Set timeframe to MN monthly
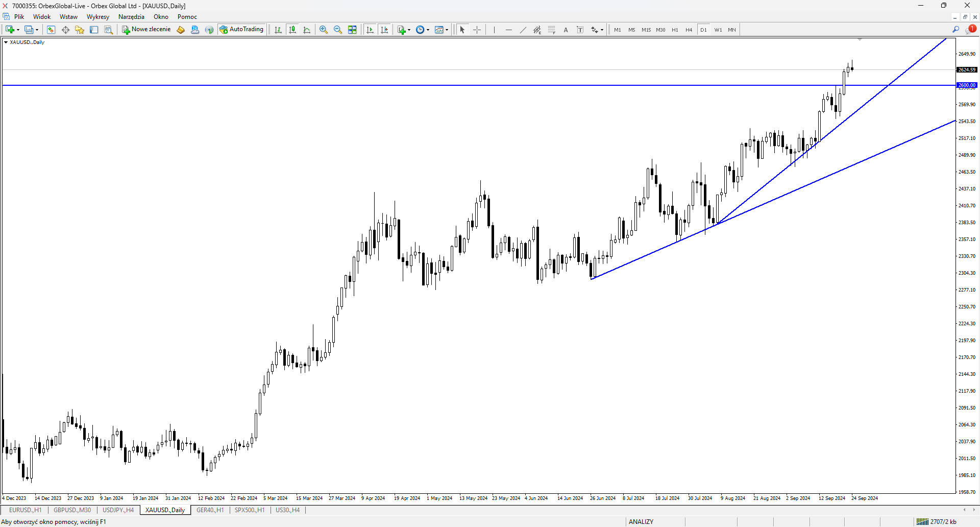This screenshot has width=980, height=527. coord(732,30)
